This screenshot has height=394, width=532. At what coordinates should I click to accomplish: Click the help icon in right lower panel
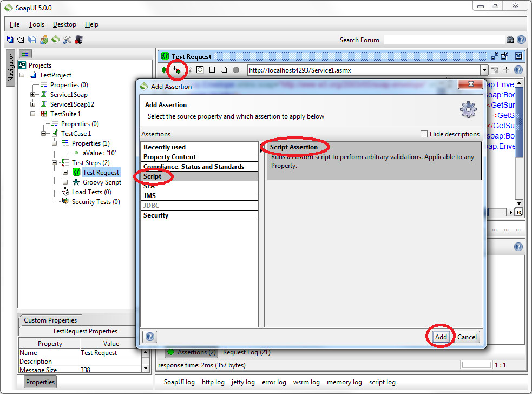pos(518,247)
